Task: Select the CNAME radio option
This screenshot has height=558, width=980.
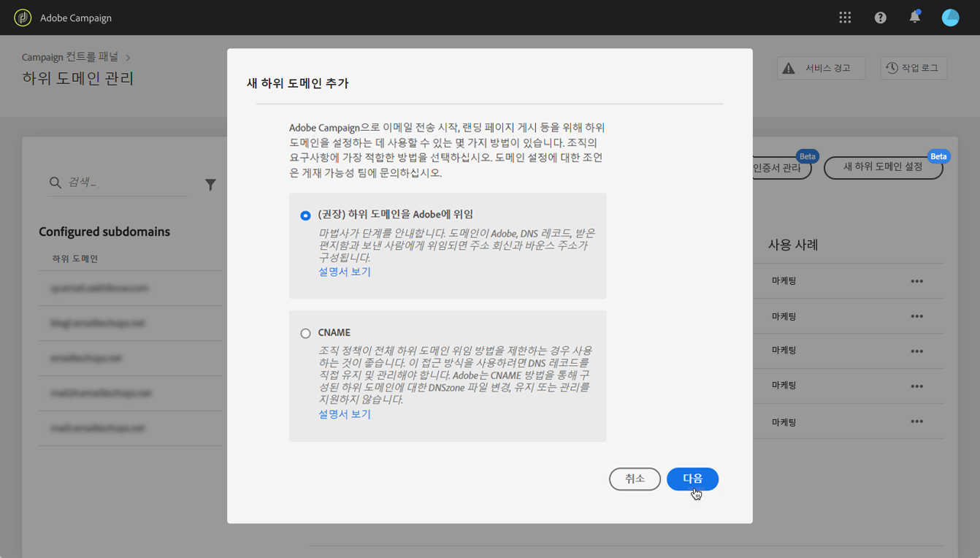Action: point(305,333)
